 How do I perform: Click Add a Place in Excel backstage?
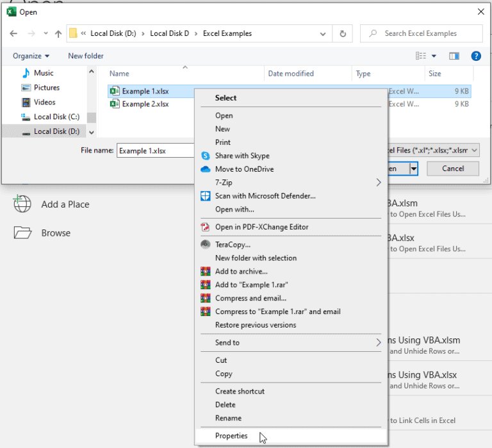tap(51, 204)
